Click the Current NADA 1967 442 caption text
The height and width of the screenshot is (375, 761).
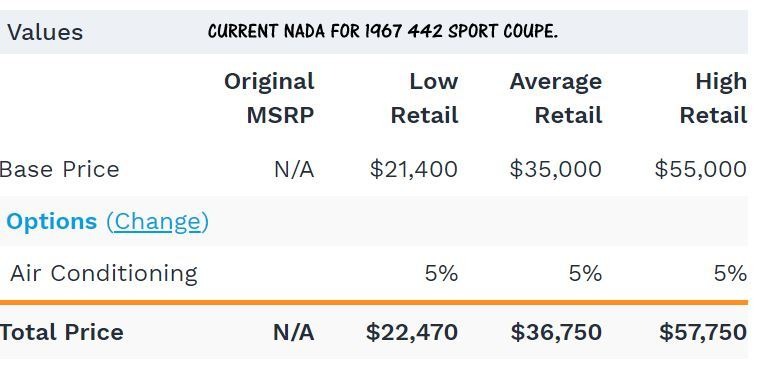click(x=383, y=32)
